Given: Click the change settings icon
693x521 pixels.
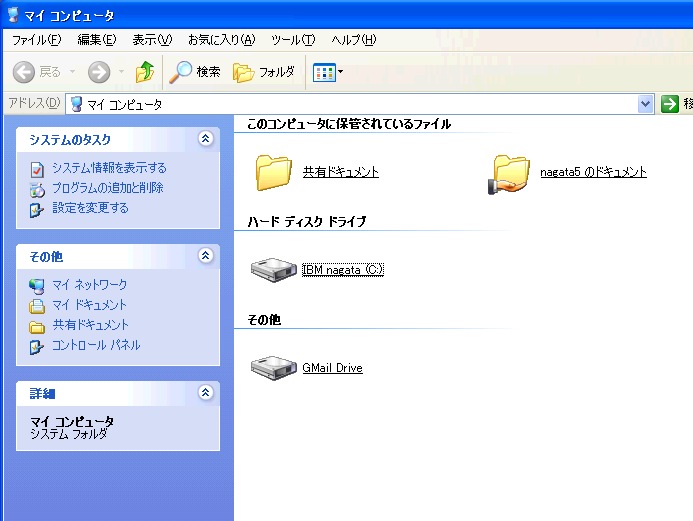Looking at the screenshot, I should 37,210.
